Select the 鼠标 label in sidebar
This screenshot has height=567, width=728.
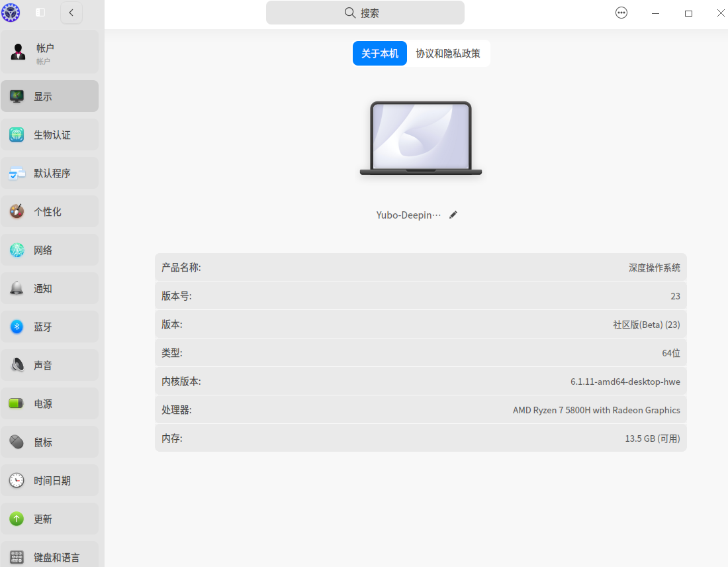[x=43, y=442]
